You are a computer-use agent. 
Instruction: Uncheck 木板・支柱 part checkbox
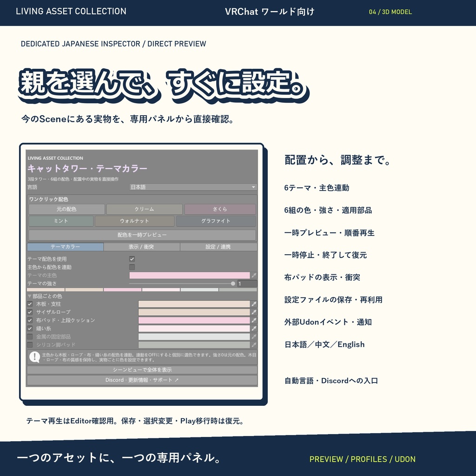click(x=30, y=304)
